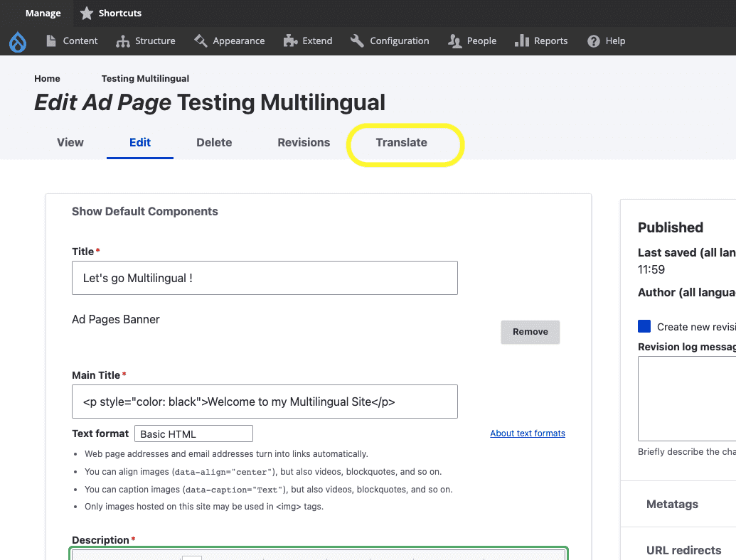Open Content via its page icon
This screenshot has height=560, width=736.
[x=51, y=41]
